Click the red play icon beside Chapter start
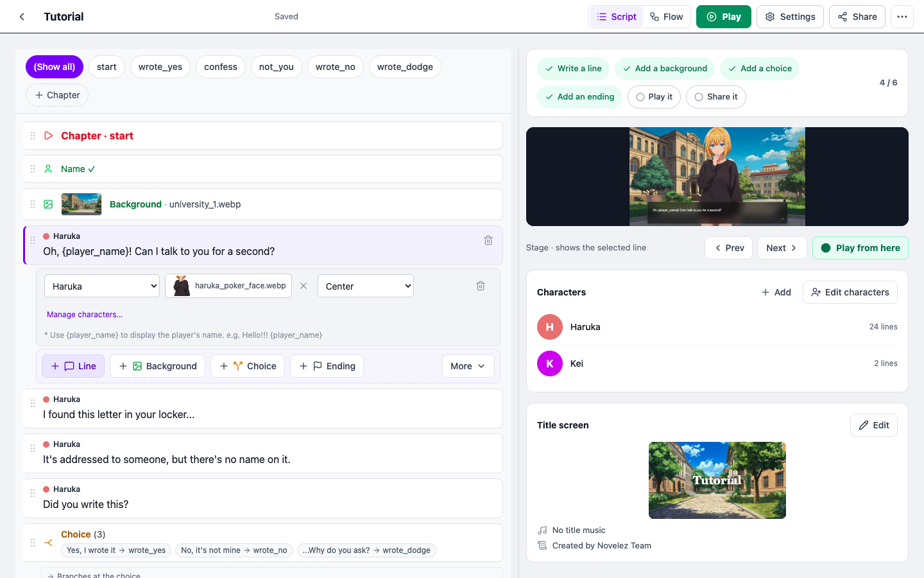The height and width of the screenshot is (578, 924). click(48, 136)
